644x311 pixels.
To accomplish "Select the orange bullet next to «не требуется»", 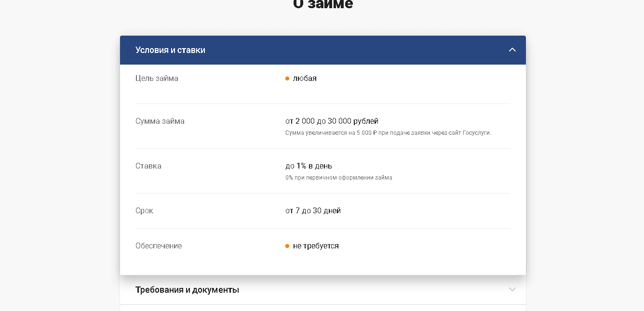I will point(288,246).
